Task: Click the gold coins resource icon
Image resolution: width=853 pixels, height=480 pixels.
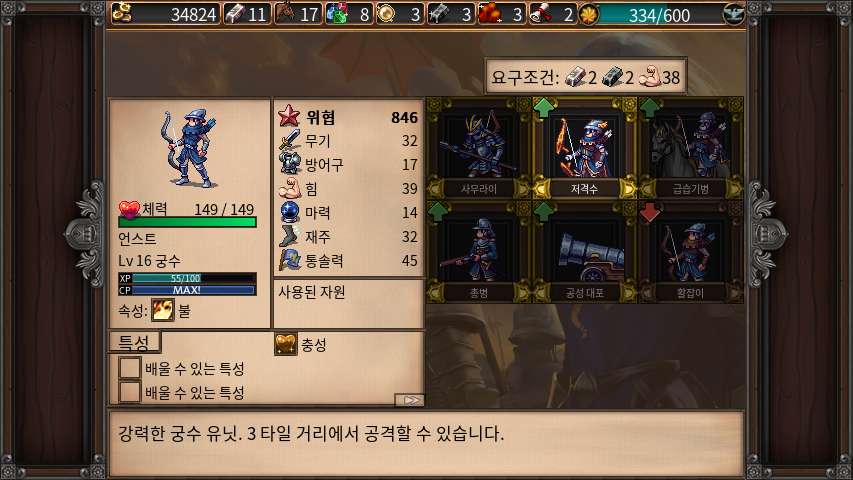Action: (x=122, y=13)
